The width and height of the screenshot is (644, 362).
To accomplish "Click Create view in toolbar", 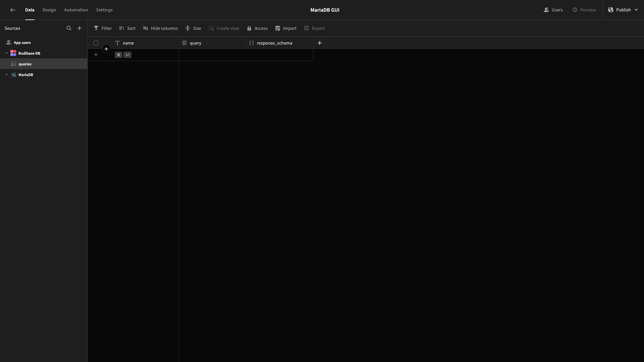I will [224, 28].
